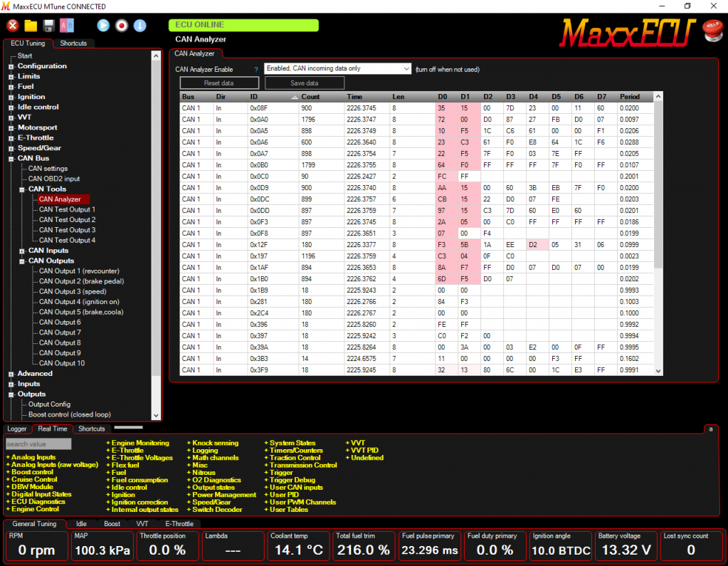Select CAN Test Output 1
The height and width of the screenshot is (566, 728).
[x=67, y=209]
